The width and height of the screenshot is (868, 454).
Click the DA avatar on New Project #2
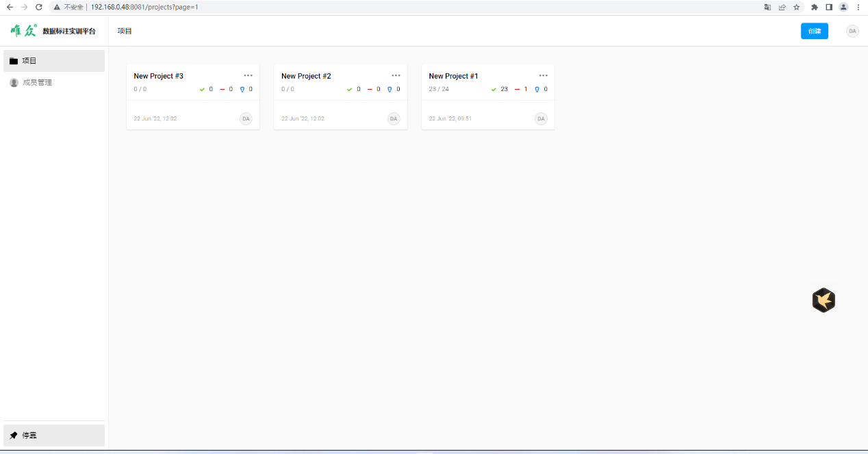point(394,118)
